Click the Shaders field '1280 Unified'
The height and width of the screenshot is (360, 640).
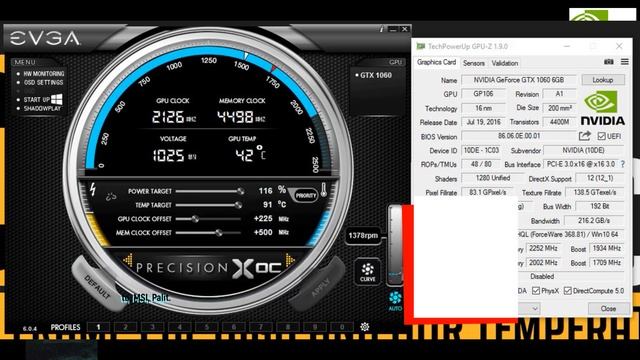(x=493, y=178)
